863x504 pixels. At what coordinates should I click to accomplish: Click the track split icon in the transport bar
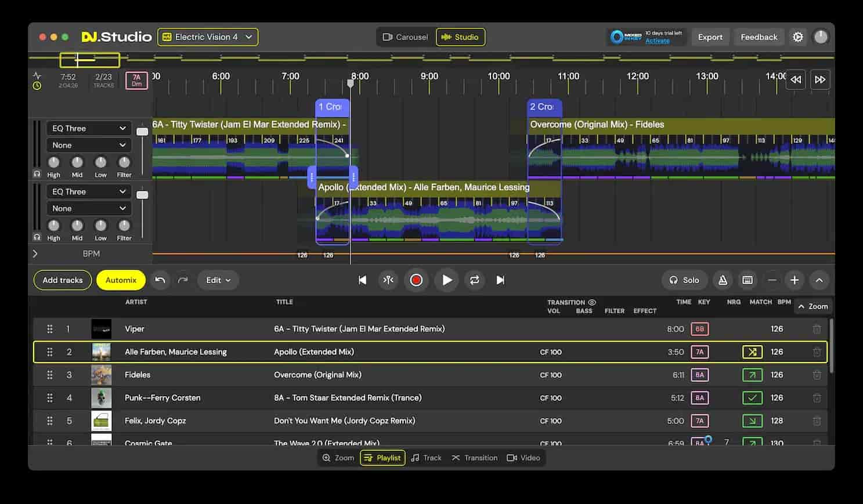[388, 280]
